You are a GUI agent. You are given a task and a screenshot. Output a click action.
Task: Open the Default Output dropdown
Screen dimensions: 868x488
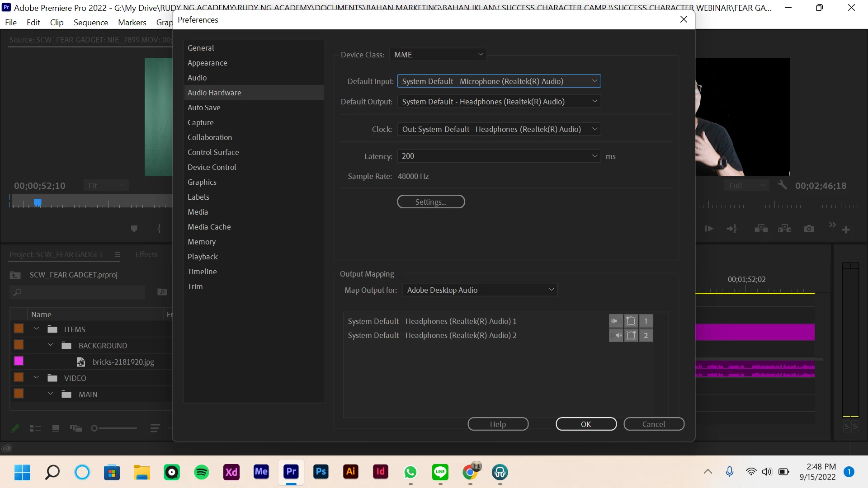tap(499, 102)
